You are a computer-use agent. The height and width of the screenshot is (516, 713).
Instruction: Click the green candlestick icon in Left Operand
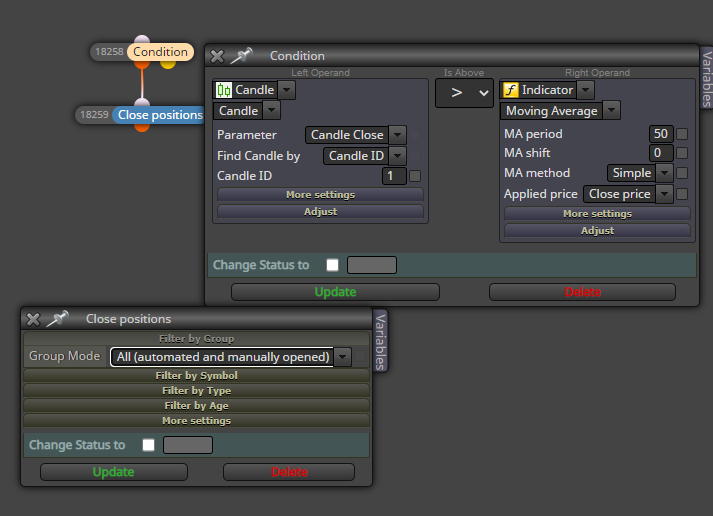pyautogui.click(x=223, y=90)
